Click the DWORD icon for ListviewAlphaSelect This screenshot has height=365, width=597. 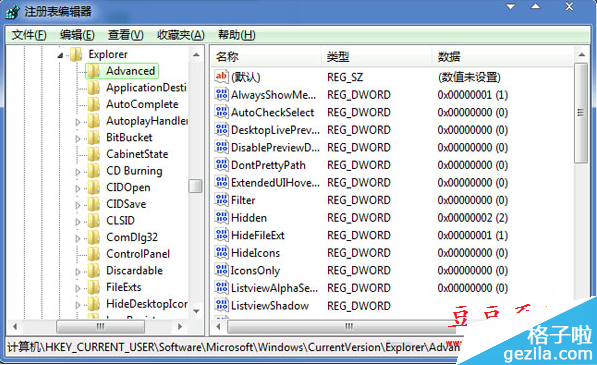coord(221,287)
